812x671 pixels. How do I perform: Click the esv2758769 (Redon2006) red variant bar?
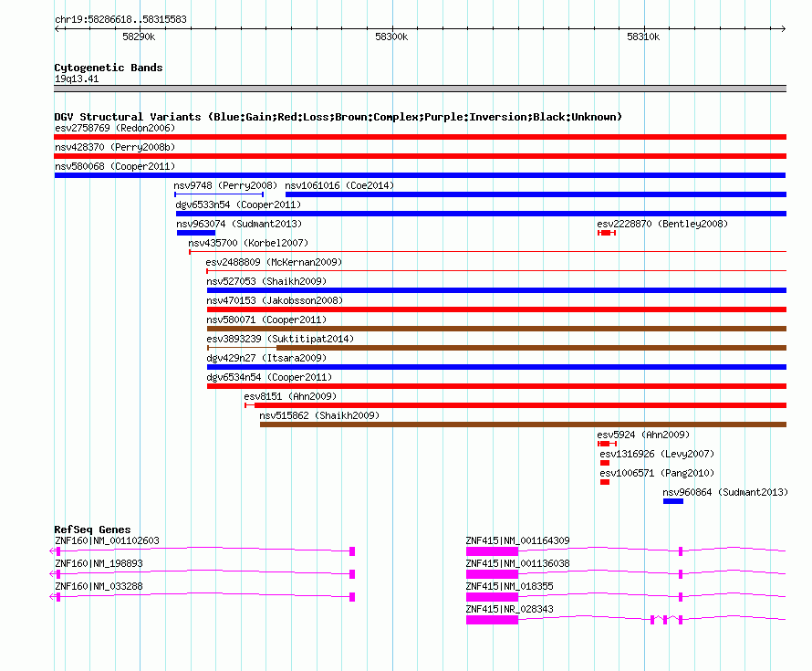(420, 137)
